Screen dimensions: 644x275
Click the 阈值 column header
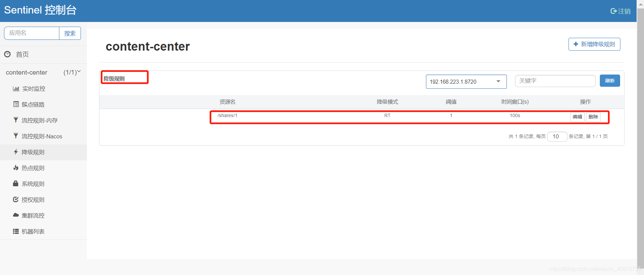(451, 102)
